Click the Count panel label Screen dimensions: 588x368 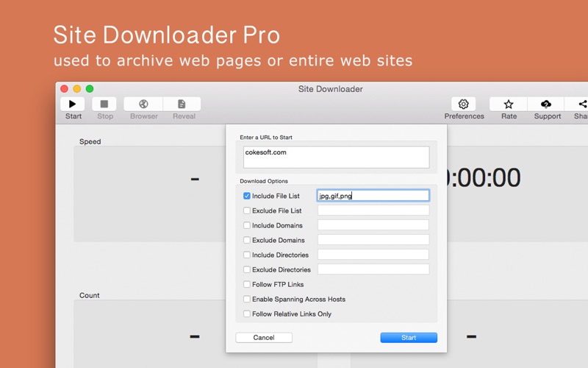coord(89,296)
